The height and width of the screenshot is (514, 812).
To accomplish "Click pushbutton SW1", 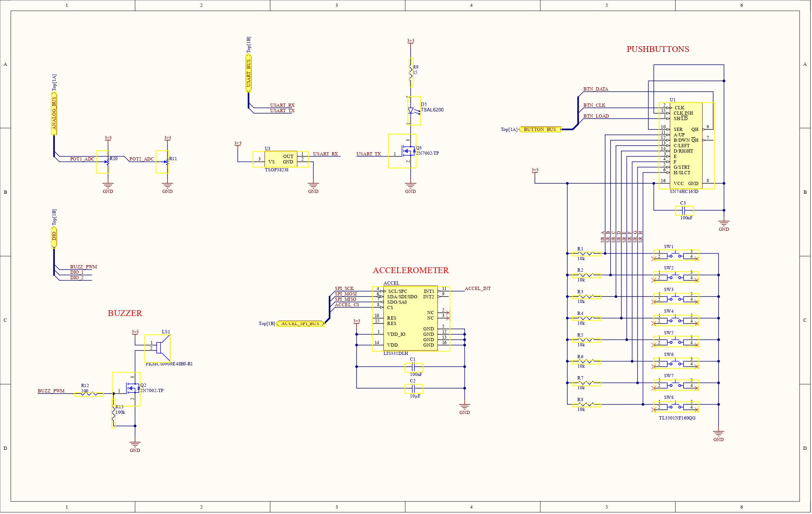I will (676, 255).
